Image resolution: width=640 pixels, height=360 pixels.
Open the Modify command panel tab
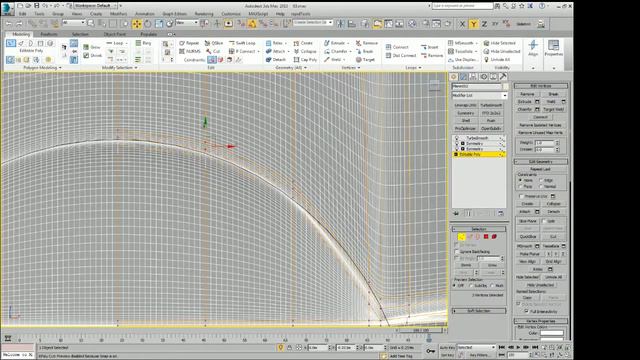pyautogui.click(x=463, y=77)
